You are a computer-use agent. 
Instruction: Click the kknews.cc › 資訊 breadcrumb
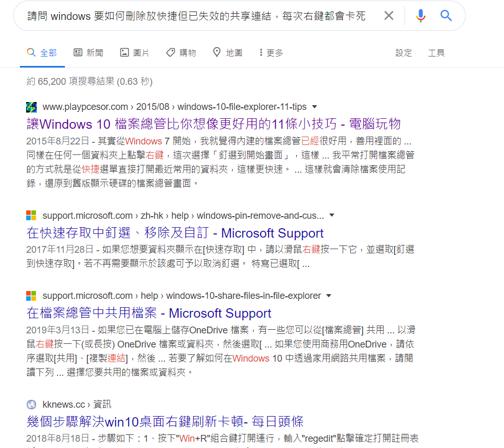click(x=77, y=404)
